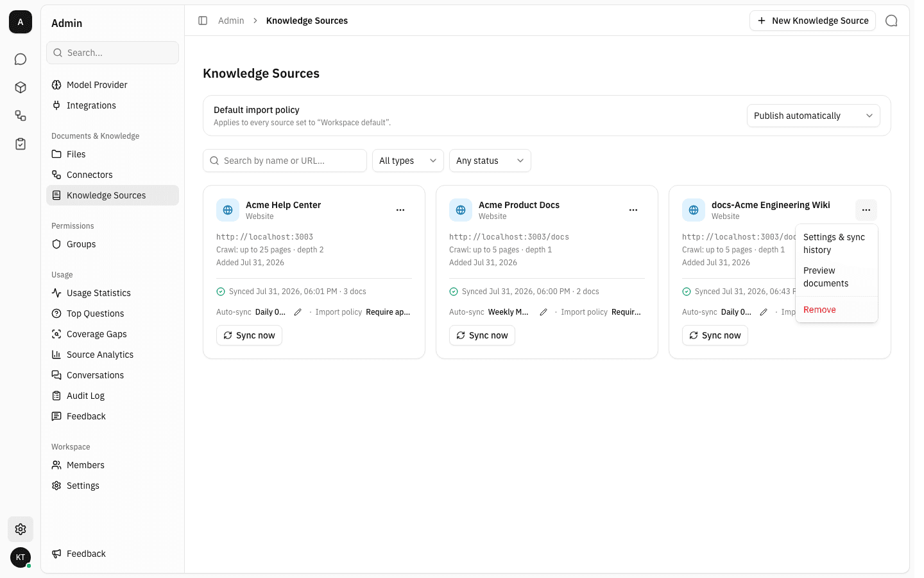Open the cube icon in left rail
924x578 pixels.
click(21, 87)
